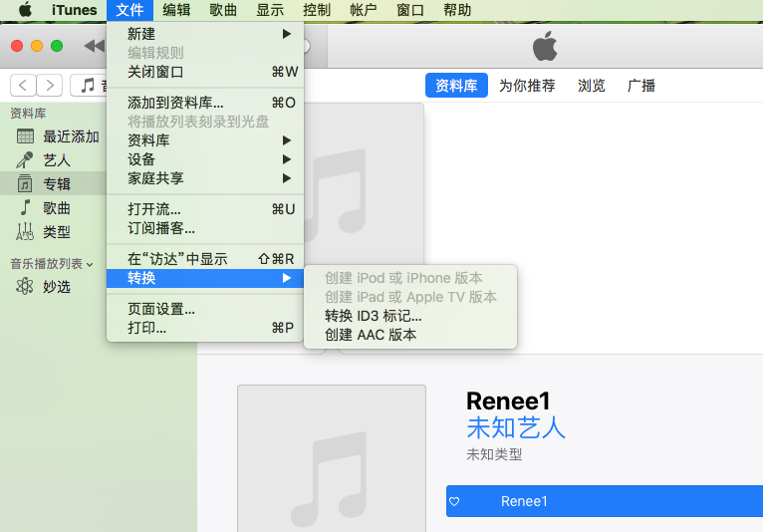Choose 创建 AAC 版本 in submenu
The height and width of the screenshot is (532, 763).
coord(410,335)
